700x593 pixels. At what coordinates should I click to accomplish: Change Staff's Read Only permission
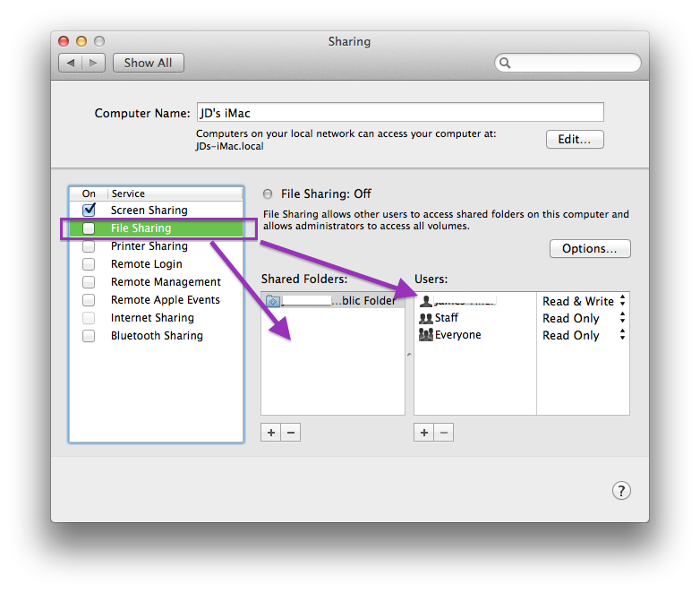(584, 318)
